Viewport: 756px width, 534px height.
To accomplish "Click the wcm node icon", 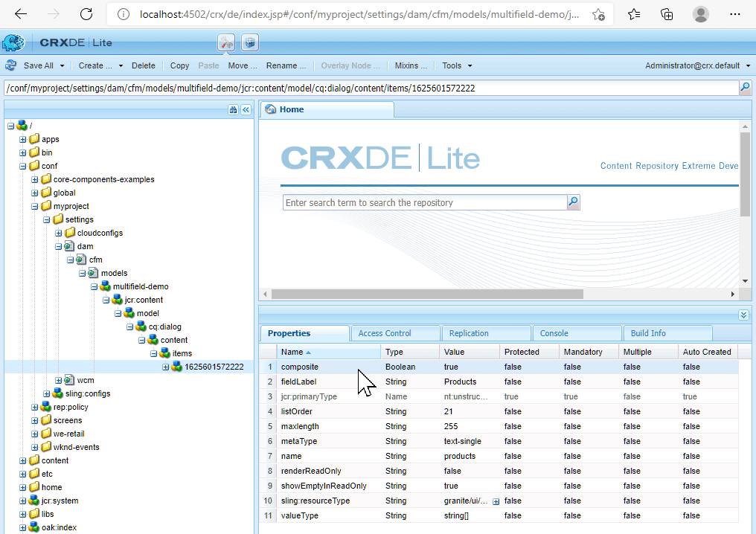I will (69, 380).
